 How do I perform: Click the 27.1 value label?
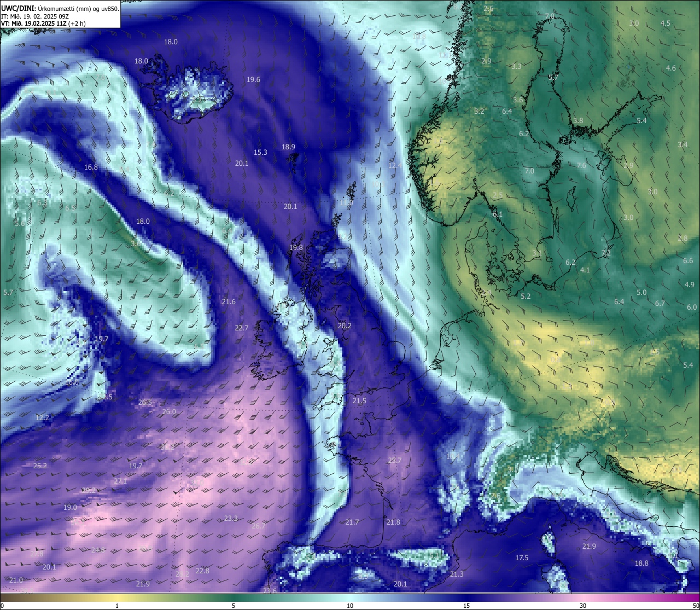(x=120, y=481)
